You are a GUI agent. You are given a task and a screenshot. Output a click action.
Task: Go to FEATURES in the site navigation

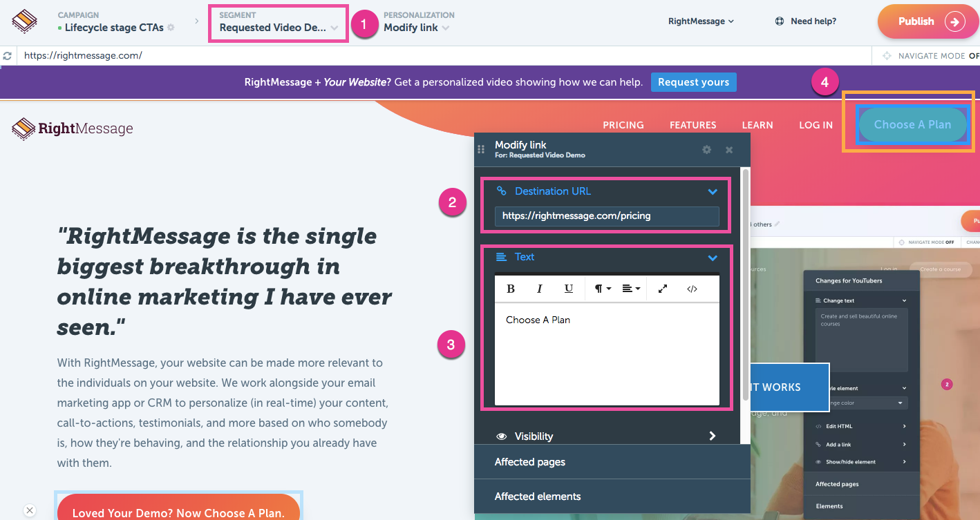[692, 125]
